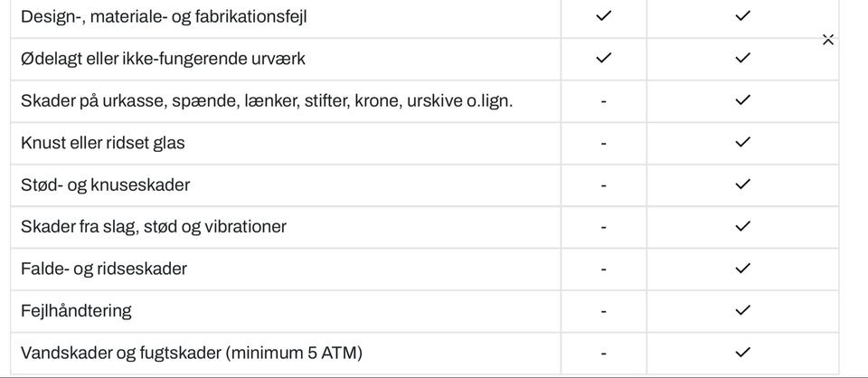Click the dash in the Fejlhåndtering row

pyautogui.click(x=603, y=311)
